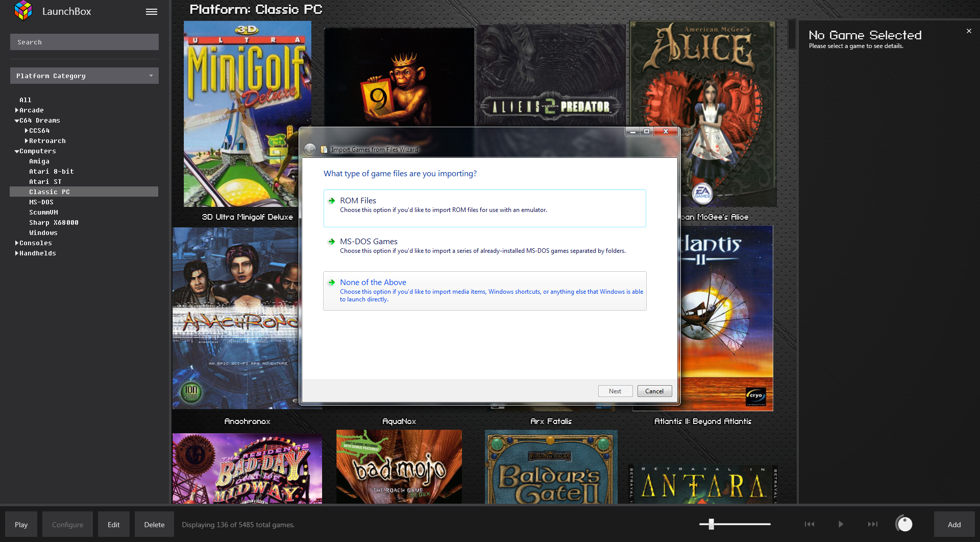The height and width of the screenshot is (542, 980).
Task: Select All in the platform list
Action: [26, 100]
